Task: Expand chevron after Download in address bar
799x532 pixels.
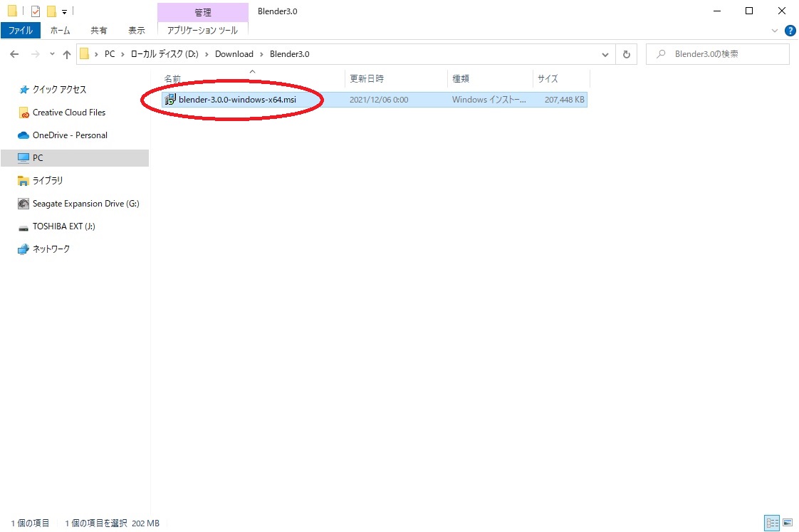Action: pyautogui.click(x=261, y=54)
